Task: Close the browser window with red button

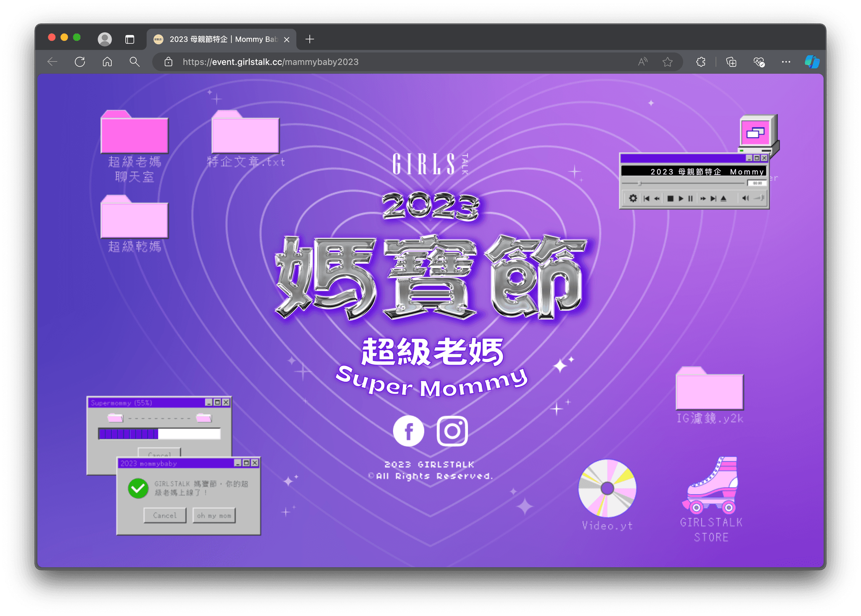Action: pyautogui.click(x=52, y=37)
